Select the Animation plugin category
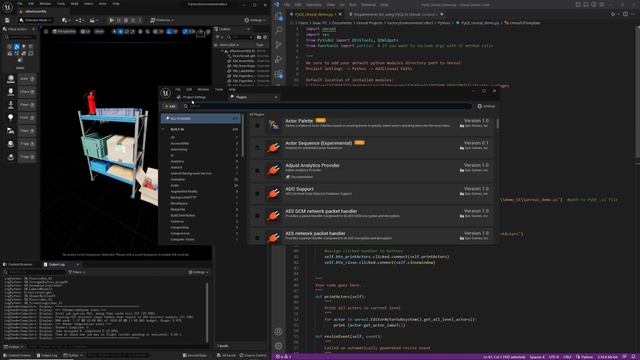Image resolution: width=640 pixels, height=360 pixels. click(x=178, y=179)
